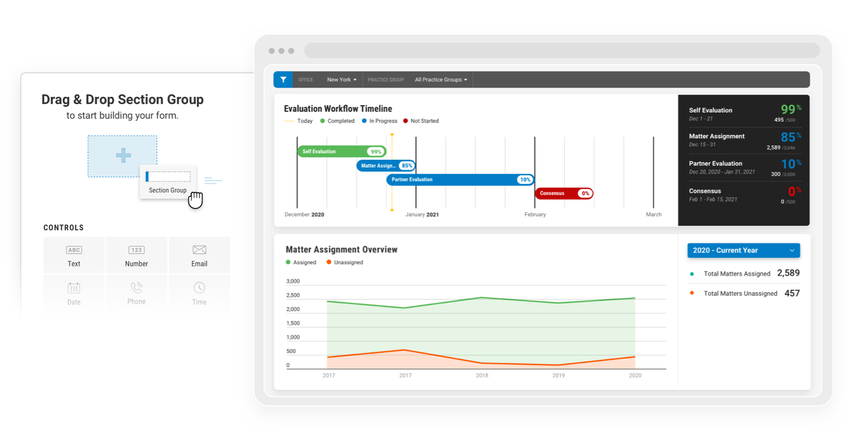The width and height of the screenshot is (868, 440).
Task: Choose the Phone control icon
Action: 136,288
